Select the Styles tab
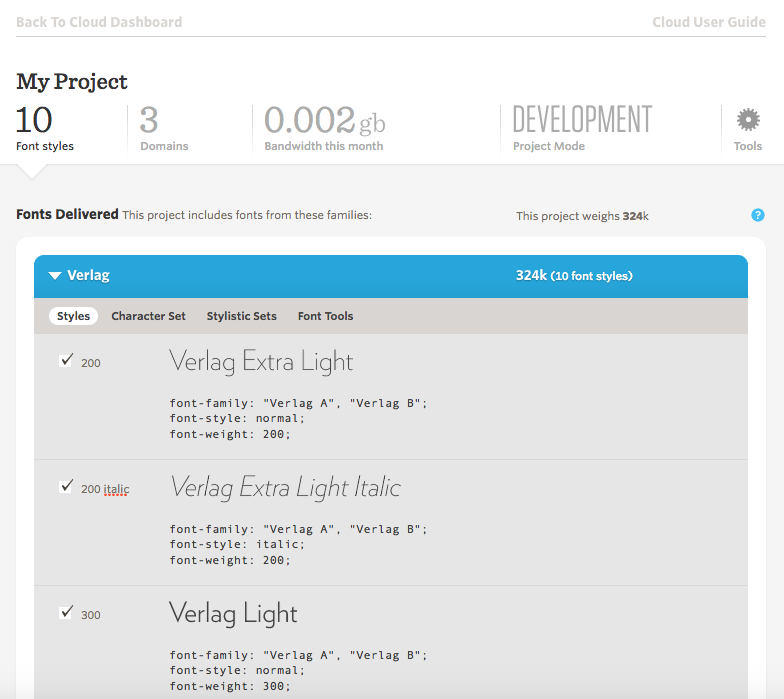This screenshot has height=699, width=784. (74, 316)
